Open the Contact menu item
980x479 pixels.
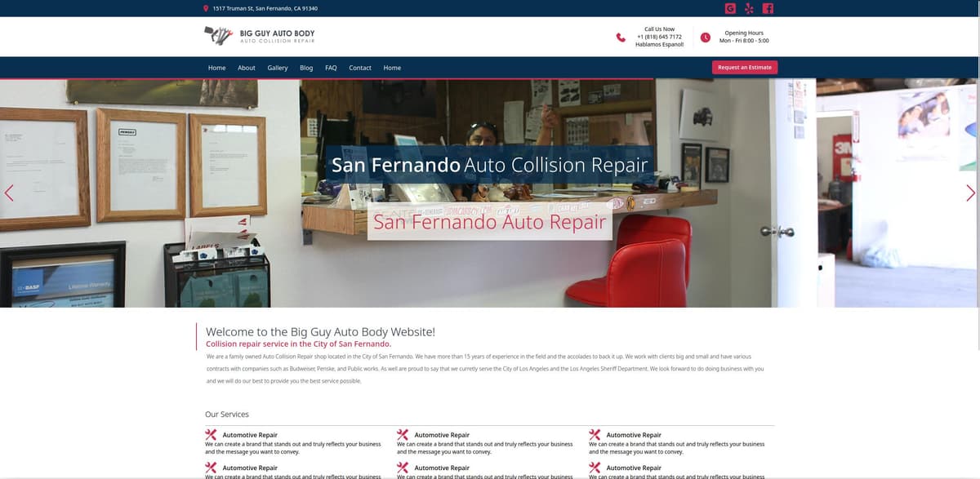[x=360, y=68]
